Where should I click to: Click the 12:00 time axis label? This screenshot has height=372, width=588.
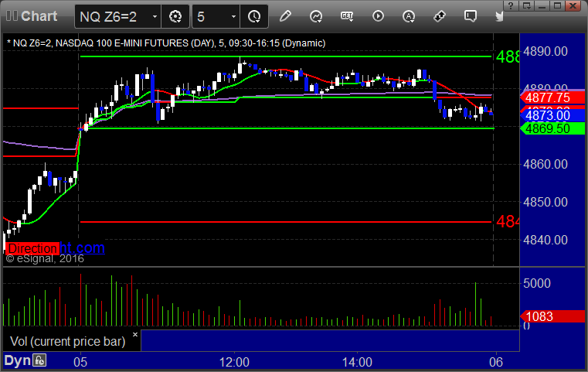234,362
